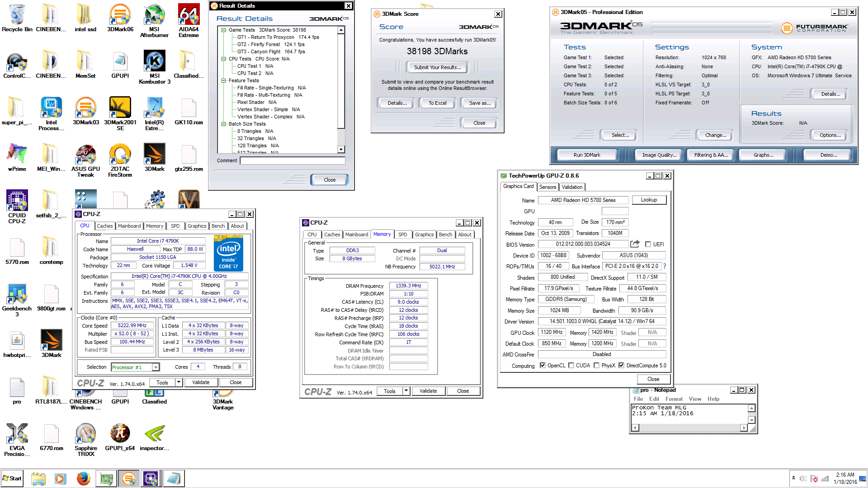This screenshot has width=868, height=488.
Task: Click the To Excel button
Action: coord(437,103)
